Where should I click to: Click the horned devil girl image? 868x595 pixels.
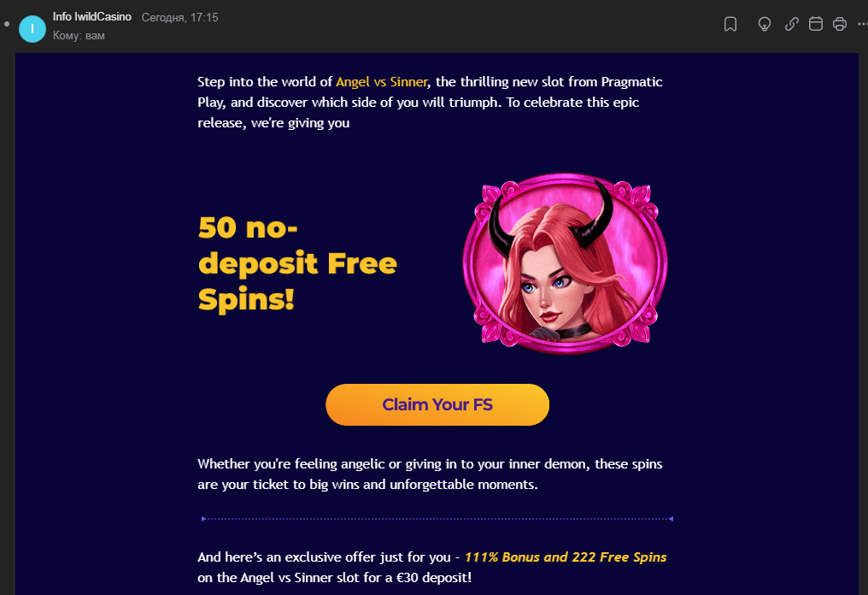tap(566, 263)
